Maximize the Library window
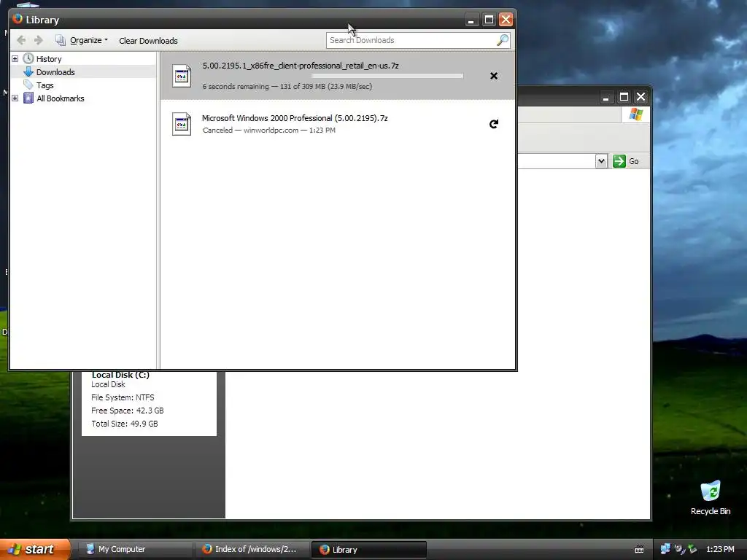This screenshot has width=747, height=560. click(489, 20)
